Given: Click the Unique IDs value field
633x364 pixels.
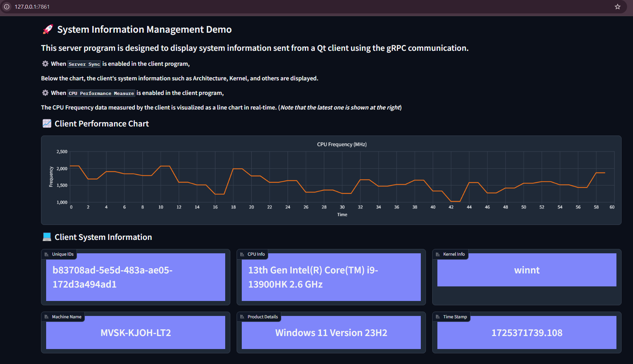Looking at the screenshot, I should tap(135, 277).
